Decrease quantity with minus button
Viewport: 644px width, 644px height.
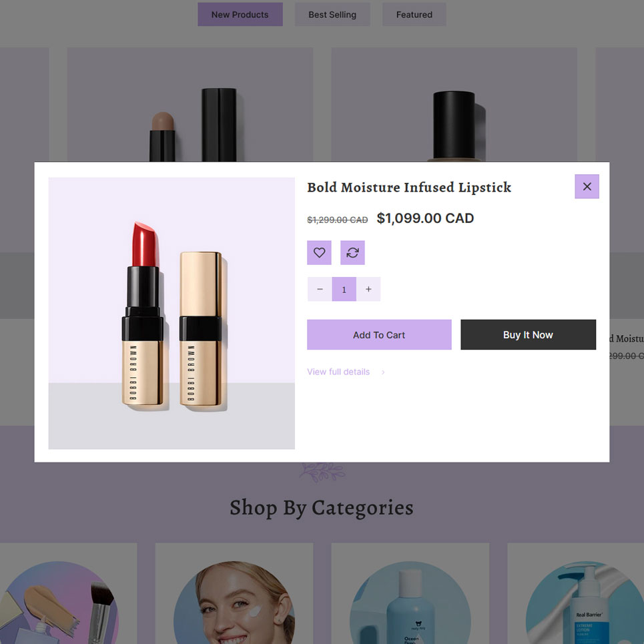pos(320,289)
